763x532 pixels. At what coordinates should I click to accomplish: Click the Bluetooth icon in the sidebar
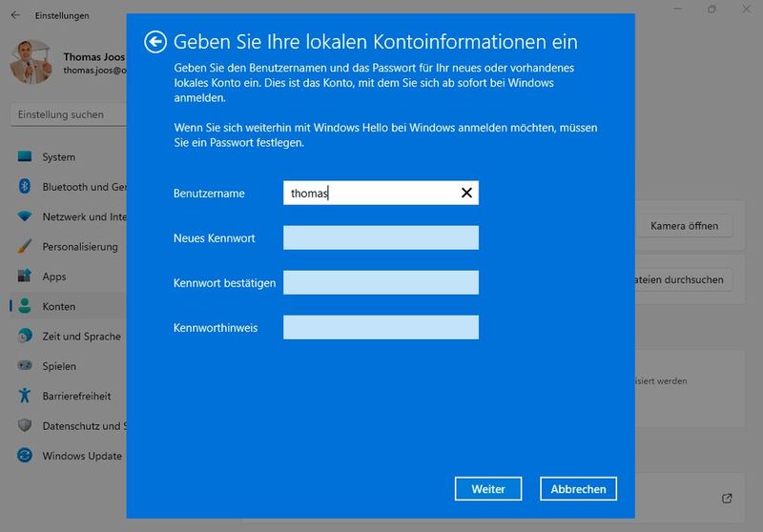25,186
